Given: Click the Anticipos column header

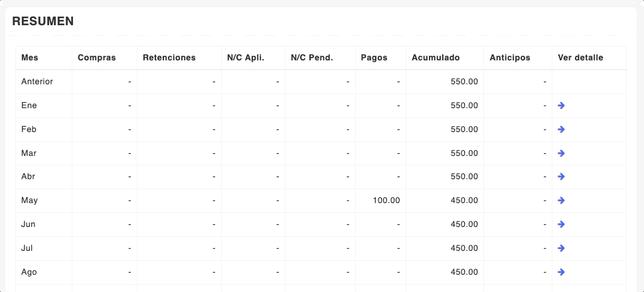Looking at the screenshot, I should [510, 58].
